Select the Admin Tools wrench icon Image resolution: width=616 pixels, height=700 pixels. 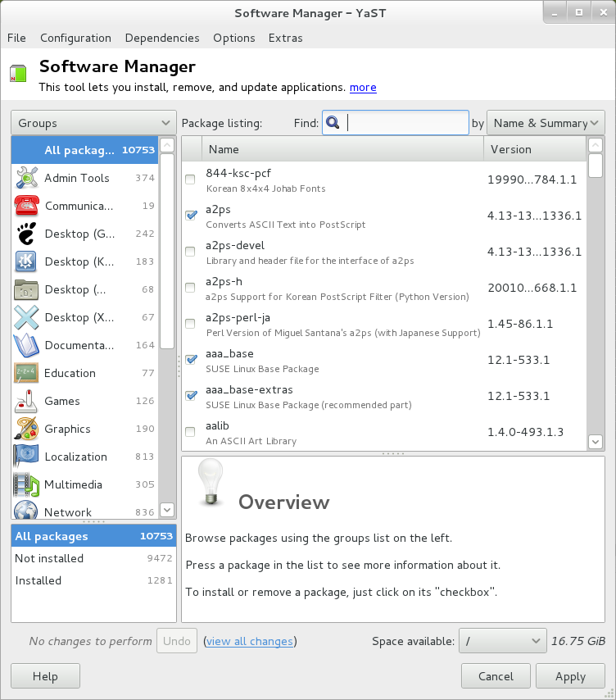click(x=27, y=178)
